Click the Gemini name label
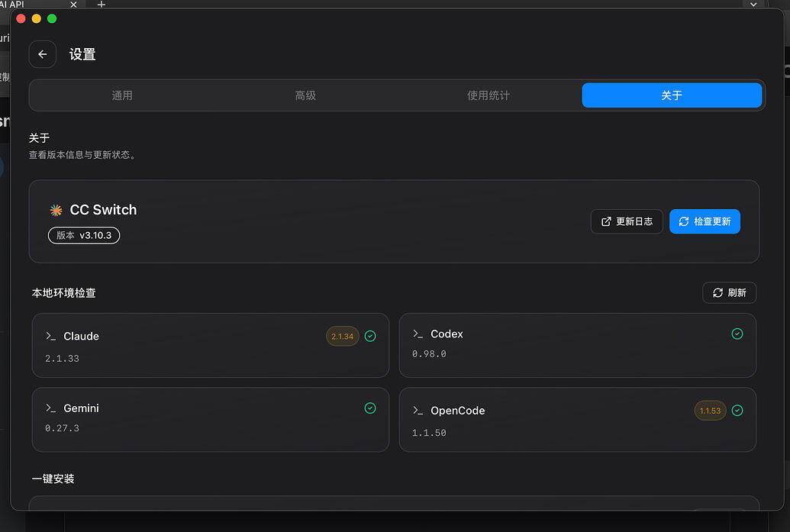The width and height of the screenshot is (790, 532). 81,408
